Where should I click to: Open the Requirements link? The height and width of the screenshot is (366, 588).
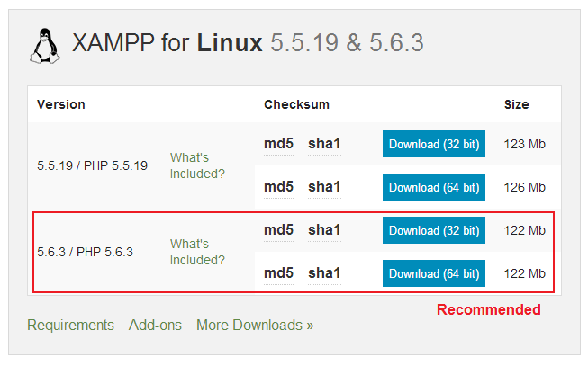(x=70, y=325)
